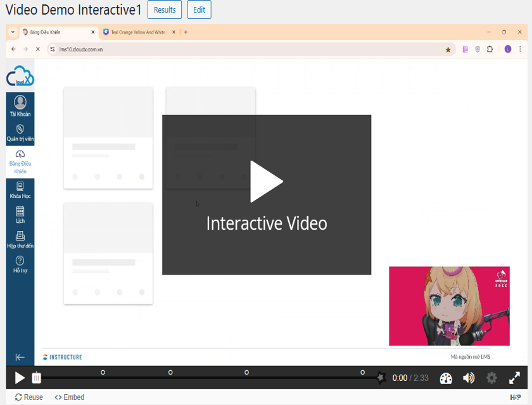Screen dimensions: 532x405
Task: Click the Reuse link below the video
Action: 29,397
